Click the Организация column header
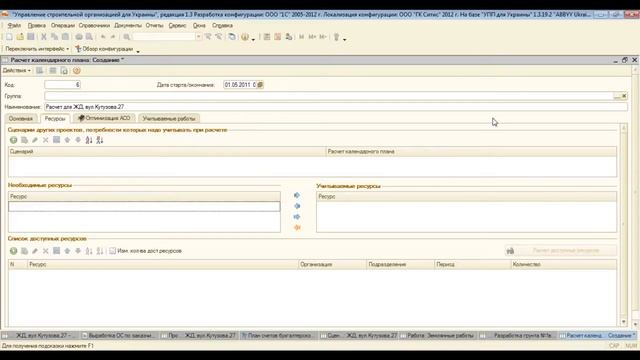Image resolution: width=640 pixels, height=360 pixels. (x=332, y=264)
